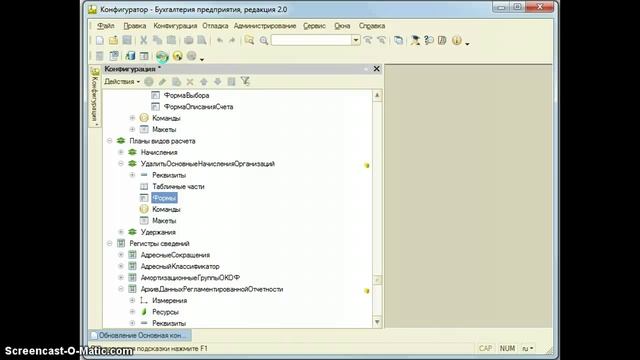Click the global search folder icon
This screenshot has height=360, width=640.
tap(249, 40)
